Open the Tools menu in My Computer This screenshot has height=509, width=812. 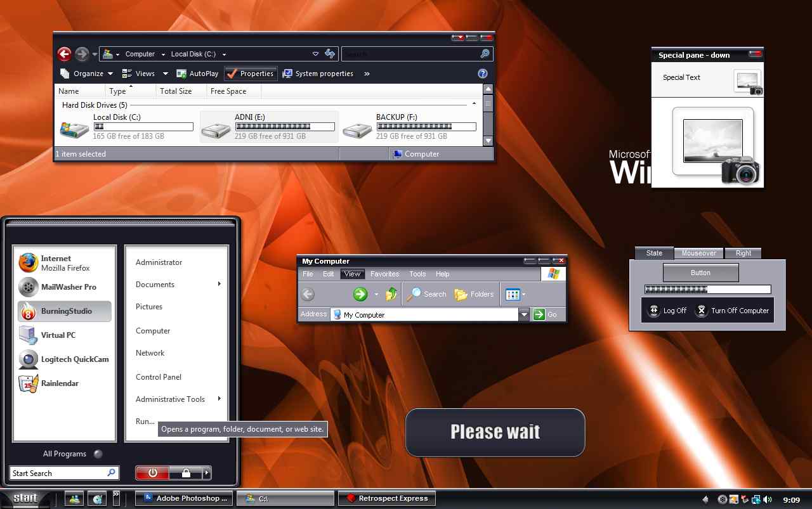point(417,274)
